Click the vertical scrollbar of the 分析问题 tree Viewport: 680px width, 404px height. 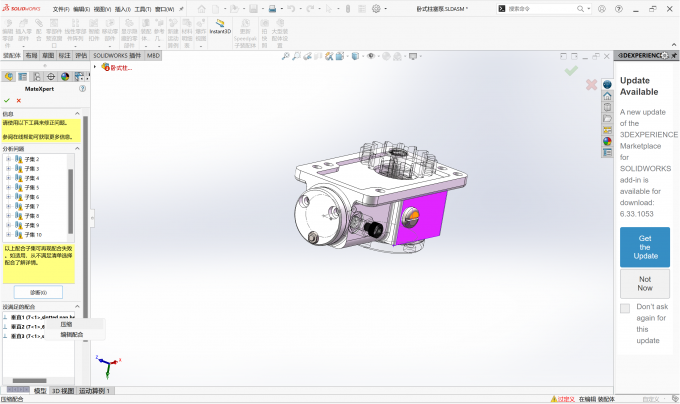[x=70, y=201]
